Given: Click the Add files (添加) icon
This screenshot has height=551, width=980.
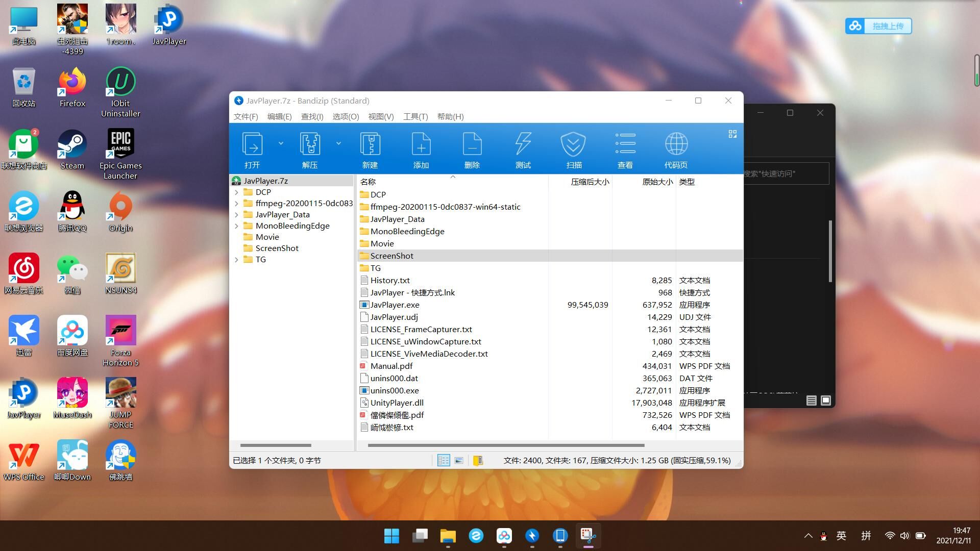Looking at the screenshot, I should [x=421, y=149].
